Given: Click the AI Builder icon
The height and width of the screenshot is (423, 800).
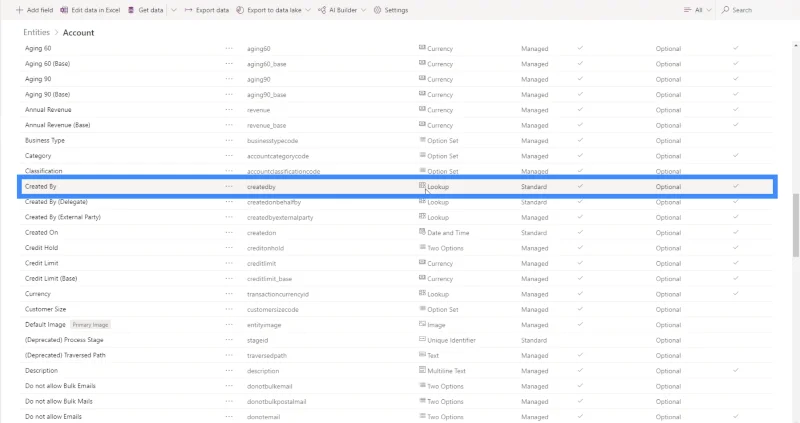Looking at the screenshot, I should tap(322, 10).
